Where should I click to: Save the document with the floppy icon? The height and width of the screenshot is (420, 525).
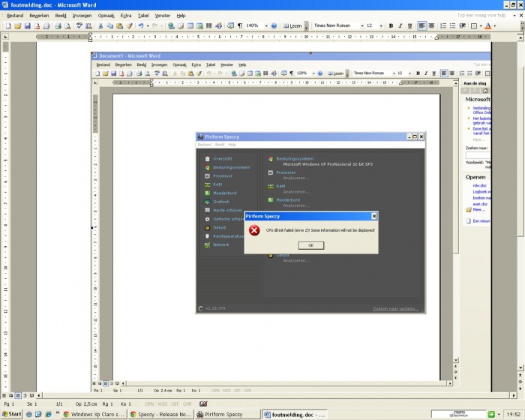(x=28, y=25)
